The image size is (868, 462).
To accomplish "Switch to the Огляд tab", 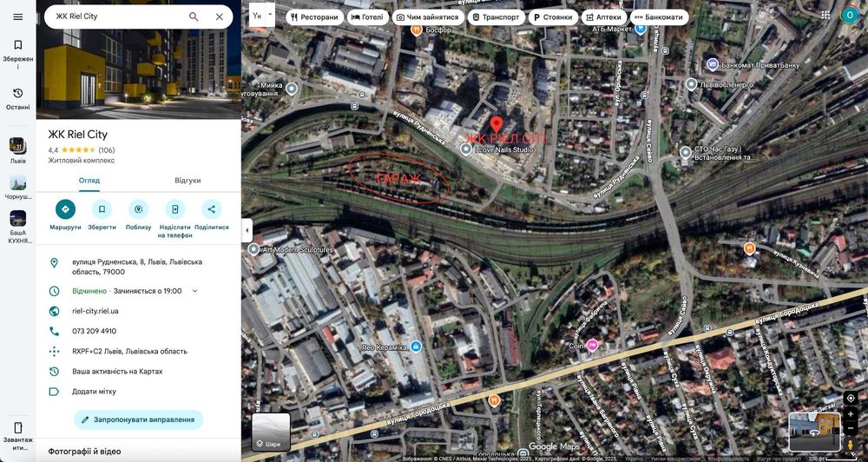I will 89,181.
